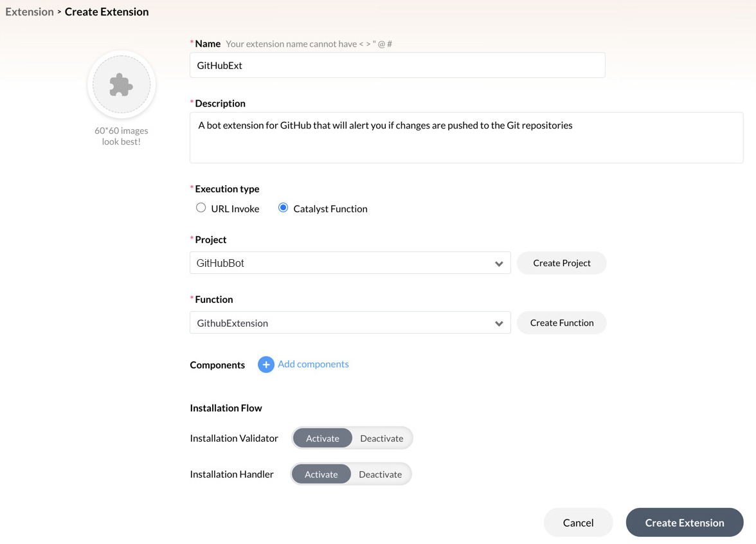
Task: Deactivate the Installation Handler toggle
Action: [380, 474]
